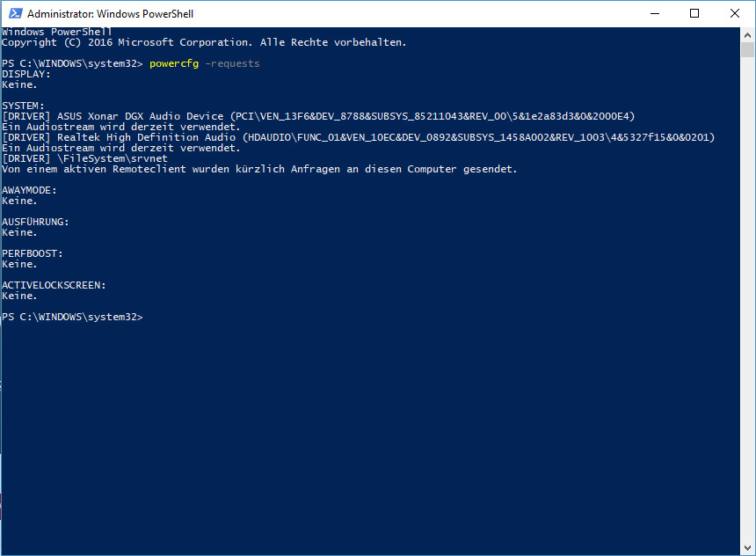
Task: Click the 'ACTIVELOCKSCREEN:' section header
Action: [x=54, y=285]
